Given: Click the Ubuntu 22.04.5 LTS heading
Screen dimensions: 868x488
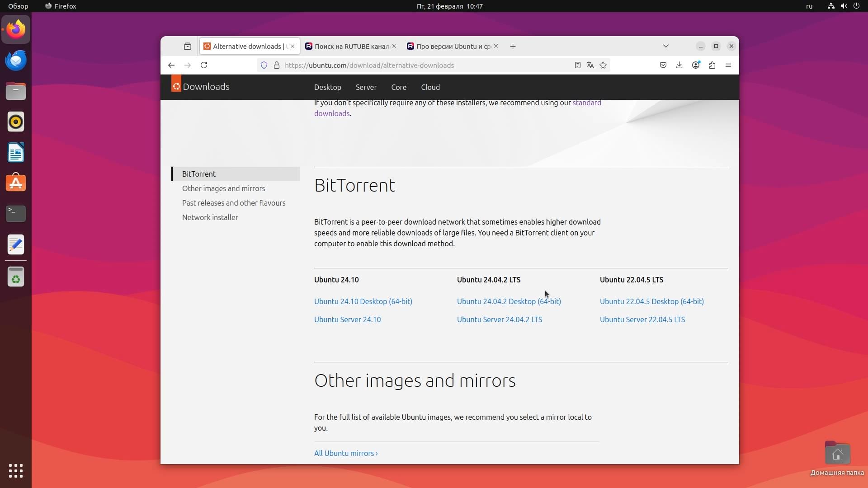Looking at the screenshot, I should [x=632, y=280].
